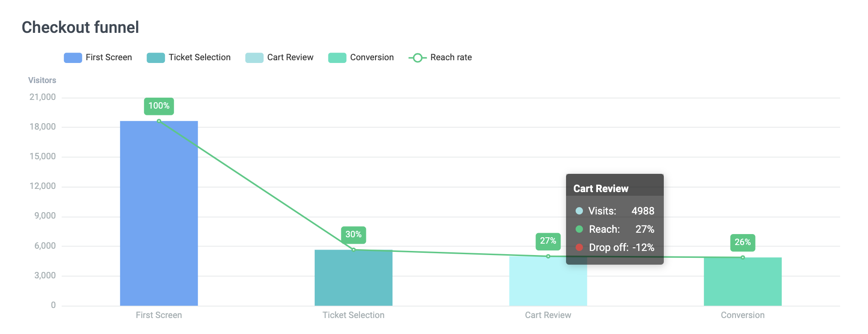Click the Ticket Selection legend label

coord(200,57)
